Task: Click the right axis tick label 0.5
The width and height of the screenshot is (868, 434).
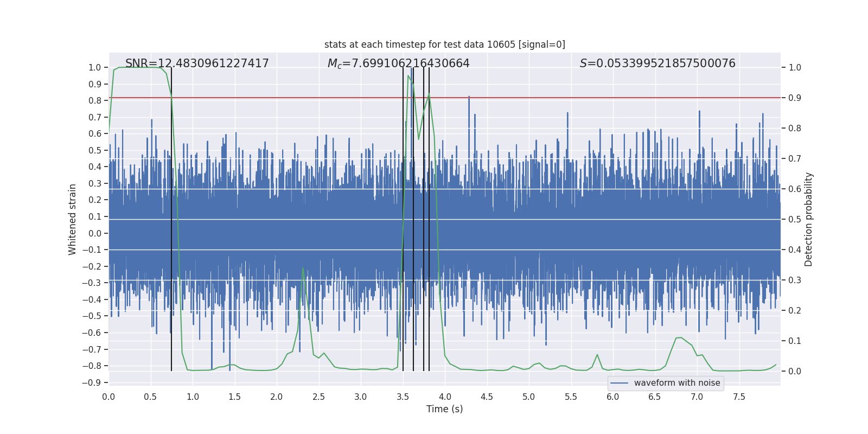Action: (x=795, y=219)
